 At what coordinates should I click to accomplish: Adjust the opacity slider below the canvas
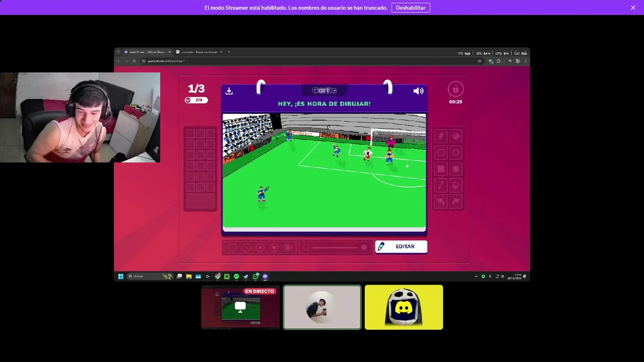click(335, 247)
